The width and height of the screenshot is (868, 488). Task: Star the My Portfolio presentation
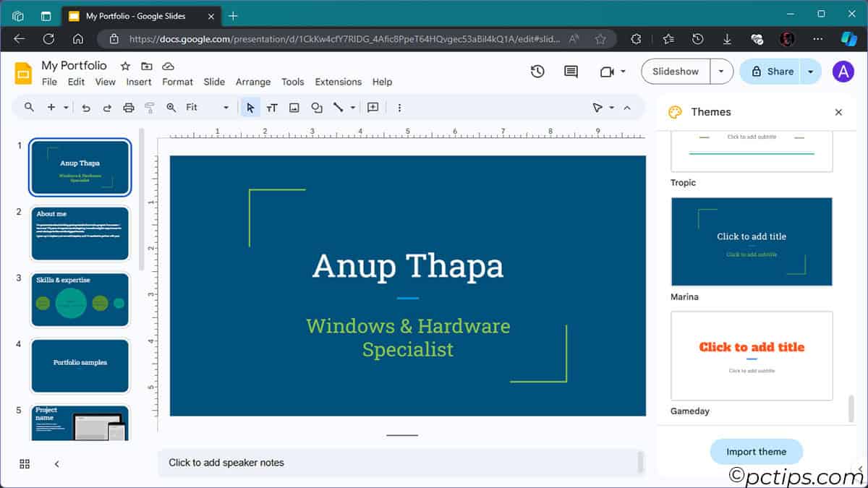tap(125, 66)
